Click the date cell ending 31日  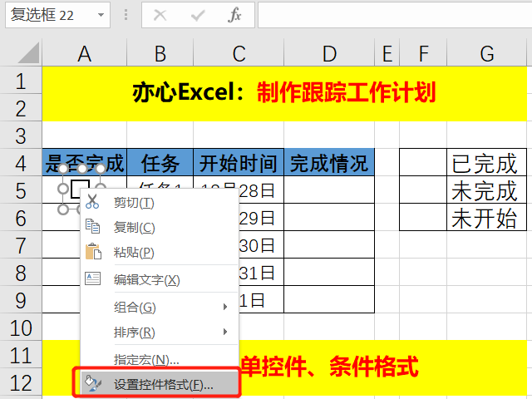(261, 273)
